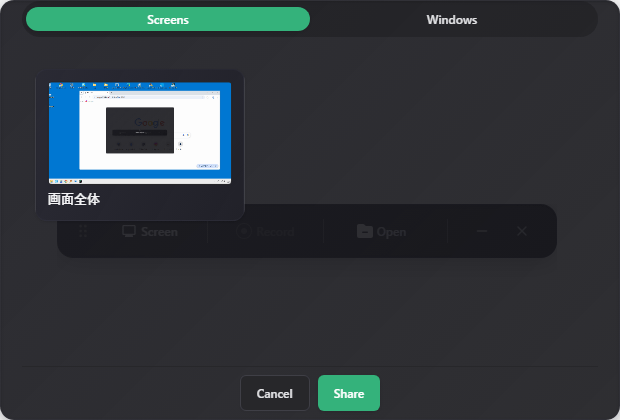Viewport: 620px width, 420px height.
Task: Cancel the screen sharing dialog
Action: (x=274, y=393)
